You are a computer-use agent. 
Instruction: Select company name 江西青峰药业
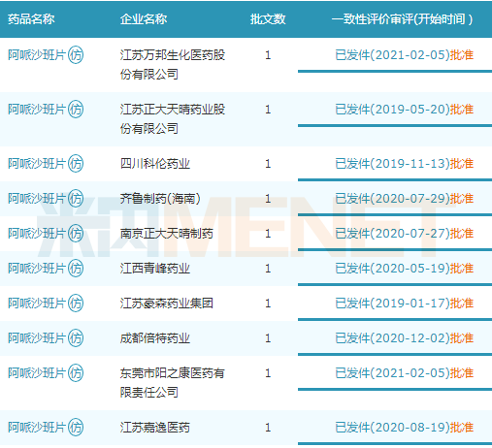pyautogui.click(x=155, y=269)
